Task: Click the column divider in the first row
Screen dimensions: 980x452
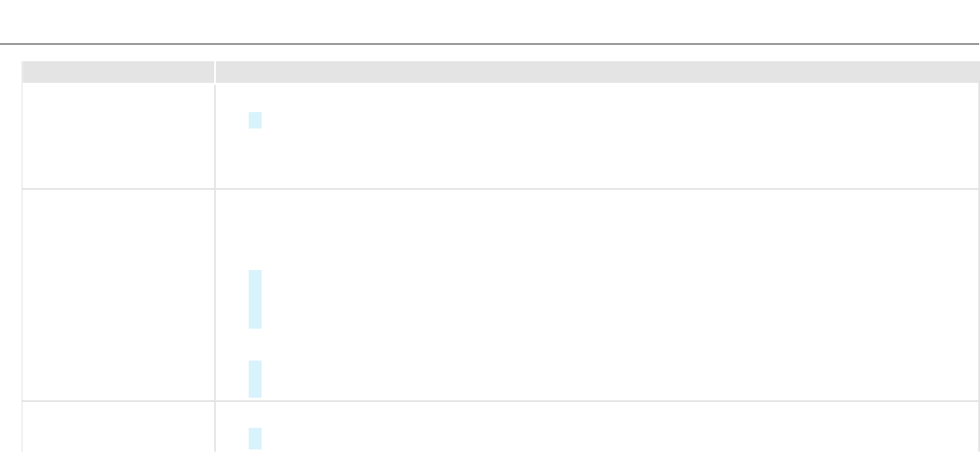Action: [x=215, y=135]
